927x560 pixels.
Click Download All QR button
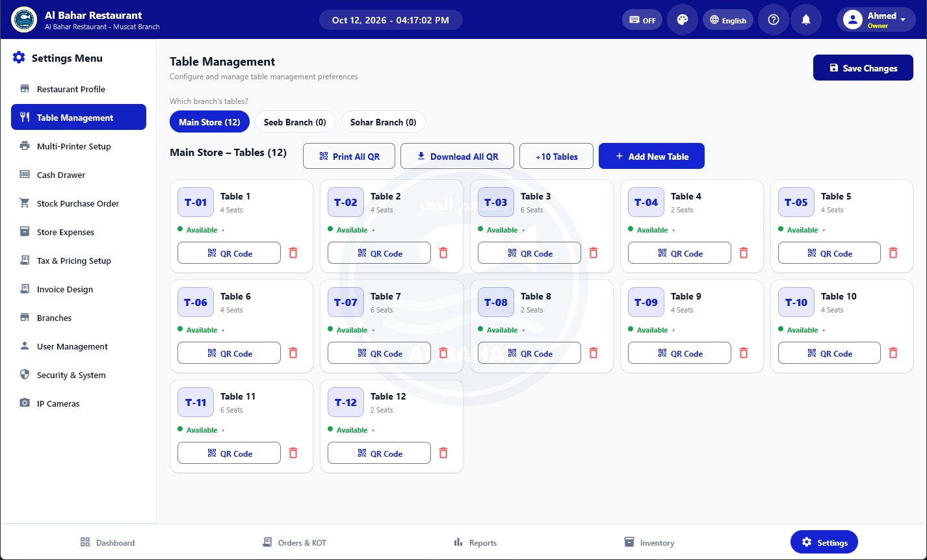(457, 156)
